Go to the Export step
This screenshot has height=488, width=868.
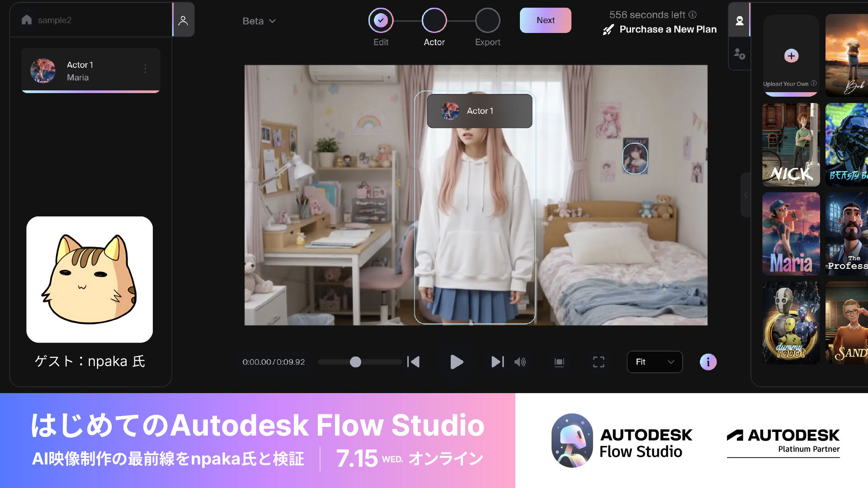click(487, 20)
